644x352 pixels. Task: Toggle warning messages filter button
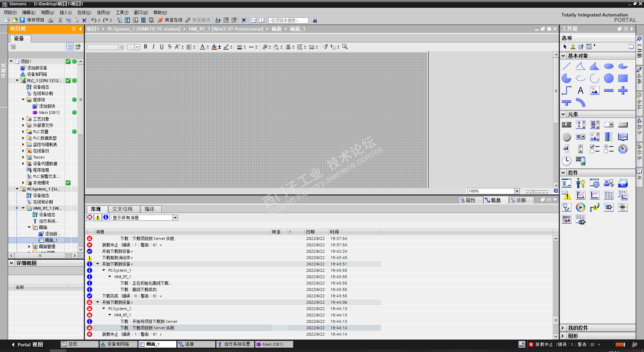(x=98, y=217)
